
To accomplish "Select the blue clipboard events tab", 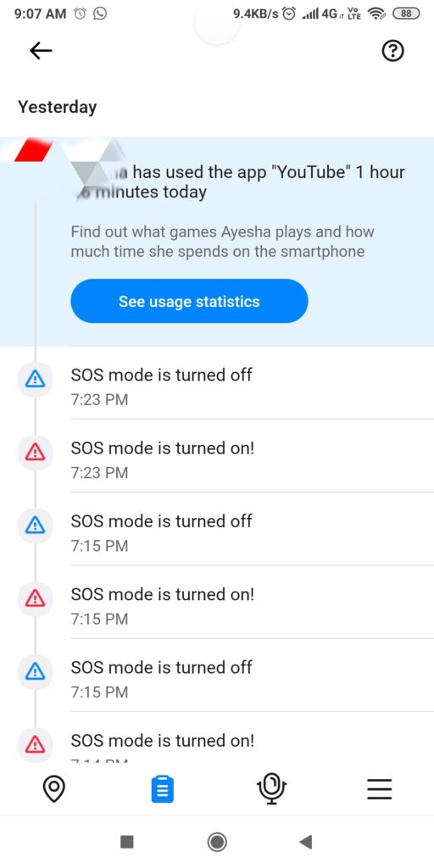I will 162,789.
